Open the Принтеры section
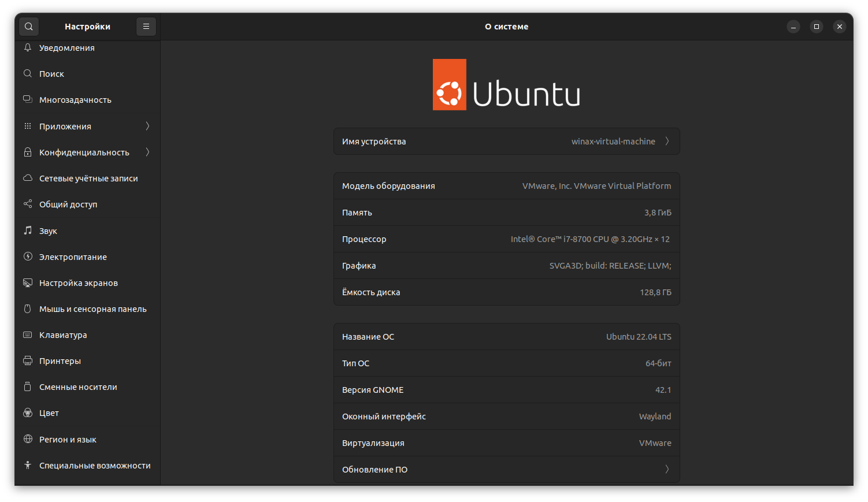The width and height of the screenshot is (868, 502). pos(87,360)
